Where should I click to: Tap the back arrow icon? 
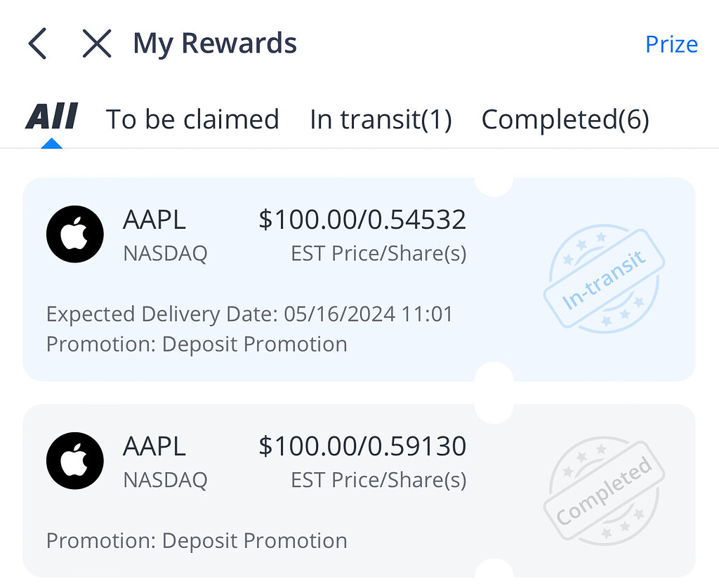[37, 43]
